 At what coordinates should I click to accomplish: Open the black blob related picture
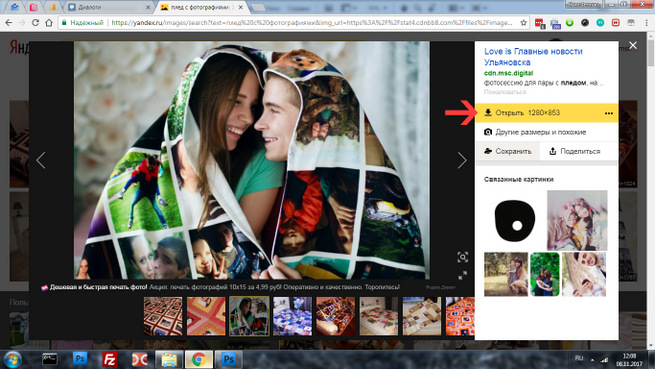(x=514, y=221)
